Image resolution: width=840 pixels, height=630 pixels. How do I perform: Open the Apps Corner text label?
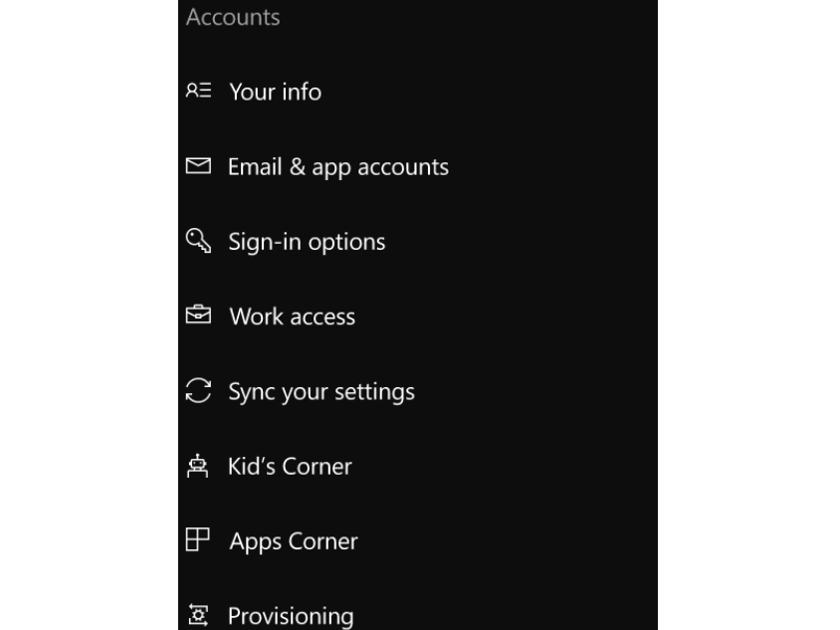coord(294,541)
